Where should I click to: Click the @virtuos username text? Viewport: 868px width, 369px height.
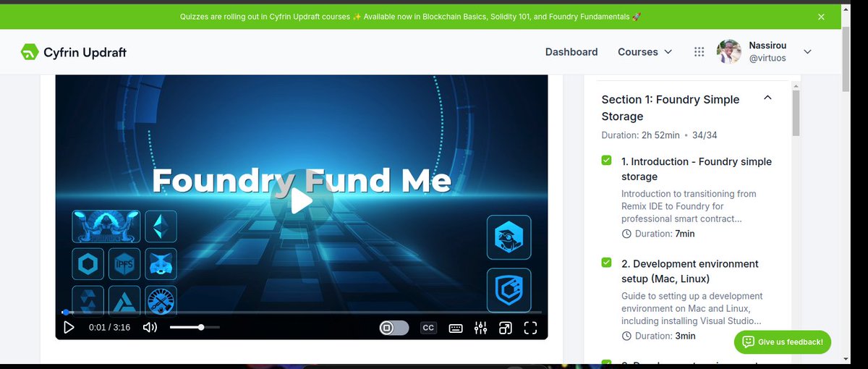pyautogui.click(x=767, y=58)
